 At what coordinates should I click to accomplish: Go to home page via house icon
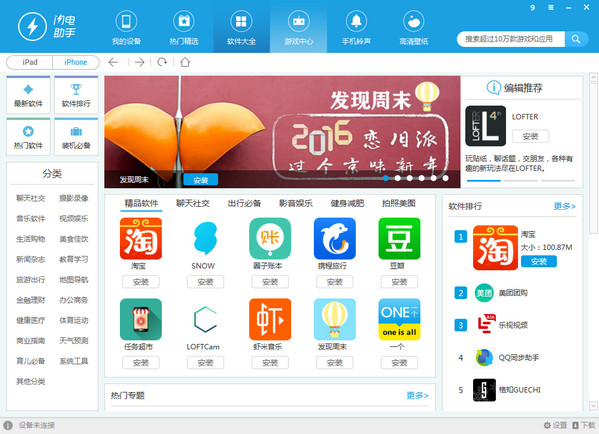(x=185, y=62)
